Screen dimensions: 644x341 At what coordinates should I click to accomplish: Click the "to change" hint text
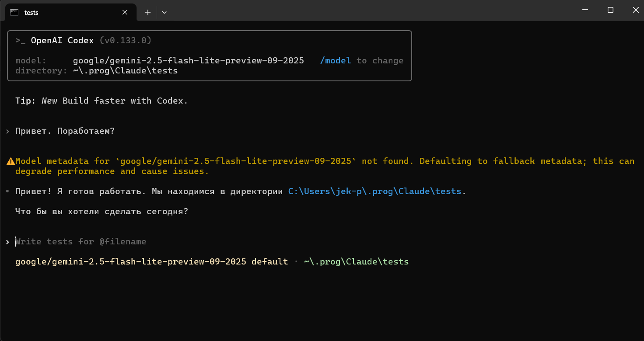pyautogui.click(x=380, y=60)
